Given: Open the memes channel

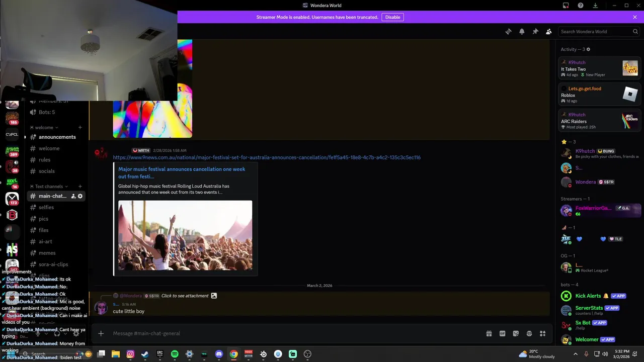Looking at the screenshot, I should tap(56, 253).
